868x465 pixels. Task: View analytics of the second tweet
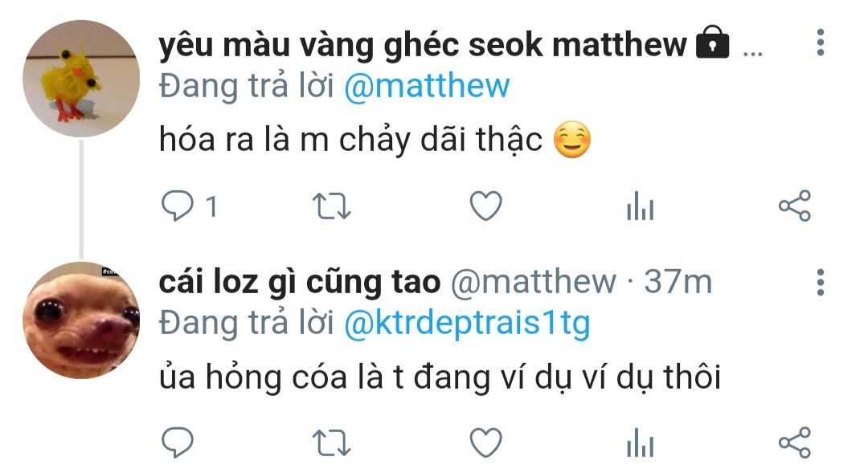(x=641, y=443)
